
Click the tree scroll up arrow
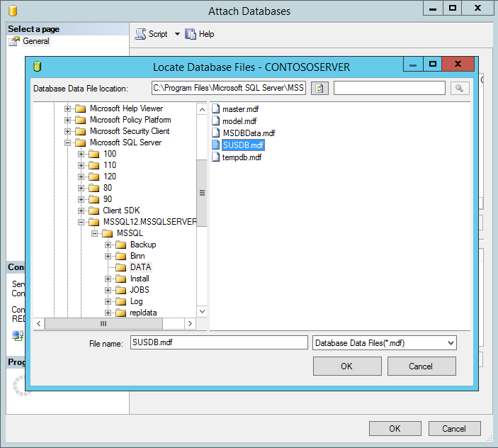tap(202, 110)
